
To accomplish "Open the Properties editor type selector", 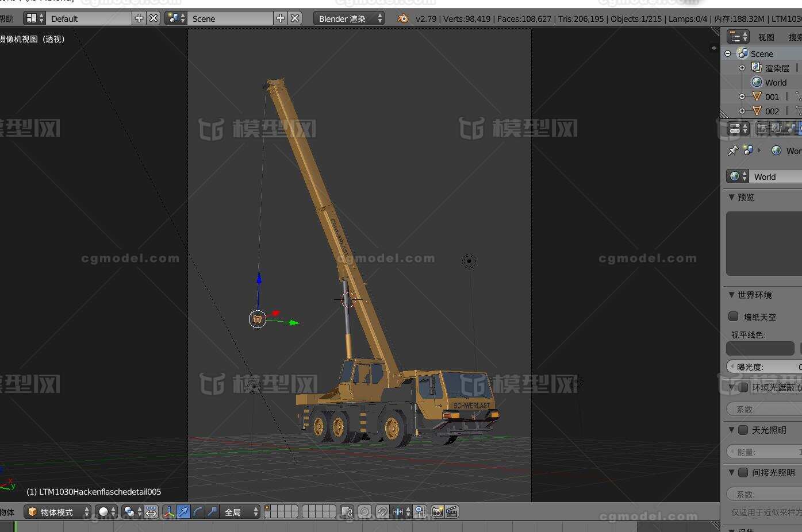I will (x=738, y=128).
